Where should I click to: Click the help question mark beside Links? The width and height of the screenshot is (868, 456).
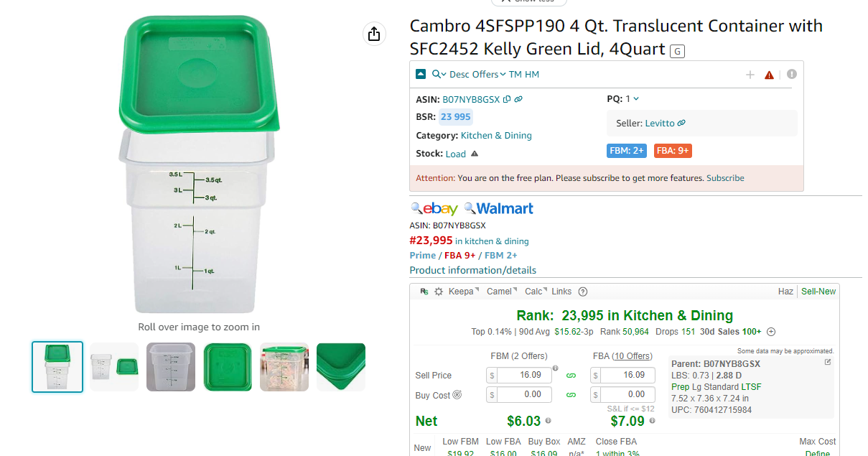click(583, 292)
